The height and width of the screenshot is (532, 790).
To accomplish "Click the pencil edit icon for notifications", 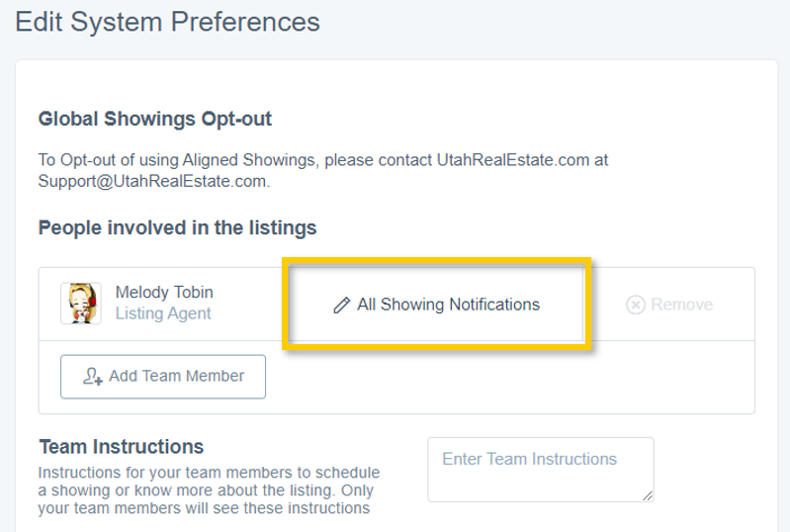I will point(342,306).
